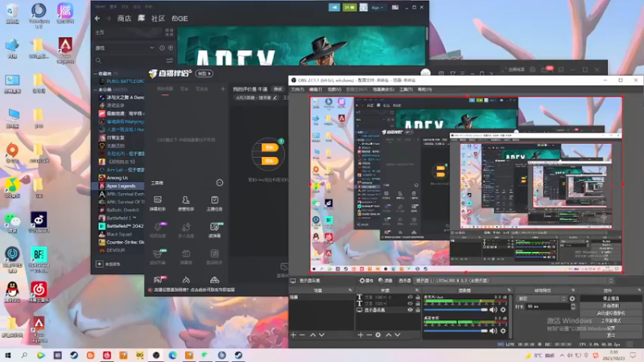
Task: Toggle lock of 文本 (GDI+) 2 source
Action: pos(418,297)
